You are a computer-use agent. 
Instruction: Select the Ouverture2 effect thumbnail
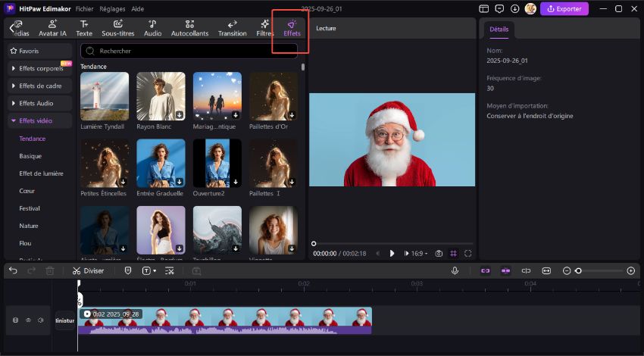[217, 163]
